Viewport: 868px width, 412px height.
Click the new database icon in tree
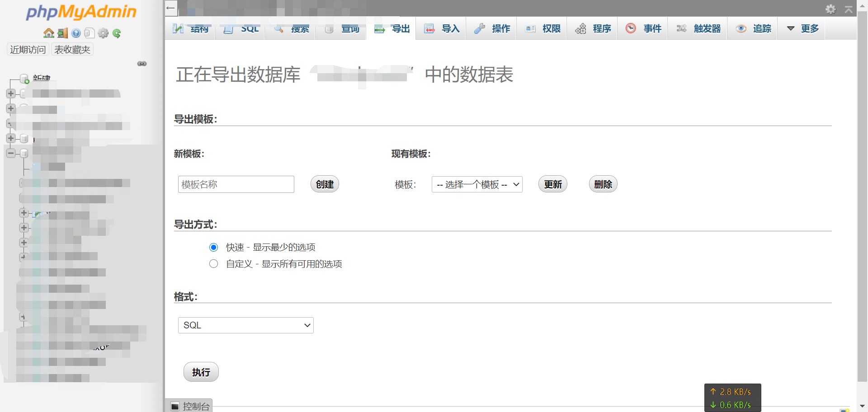24,79
